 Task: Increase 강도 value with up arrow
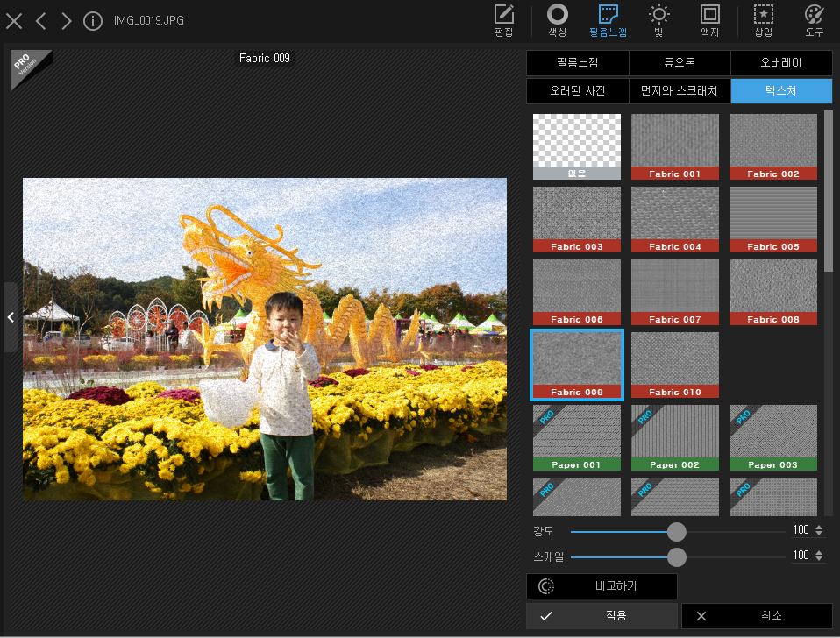819,527
